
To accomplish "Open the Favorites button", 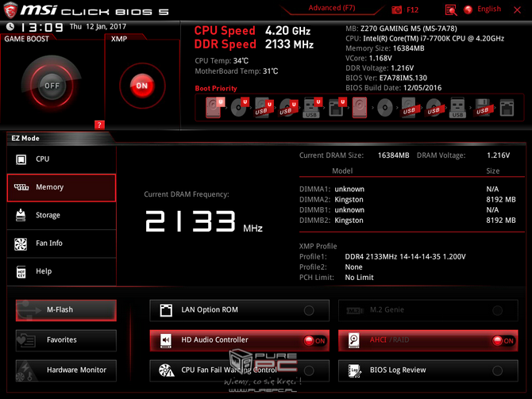I will (x=66, y=340).
